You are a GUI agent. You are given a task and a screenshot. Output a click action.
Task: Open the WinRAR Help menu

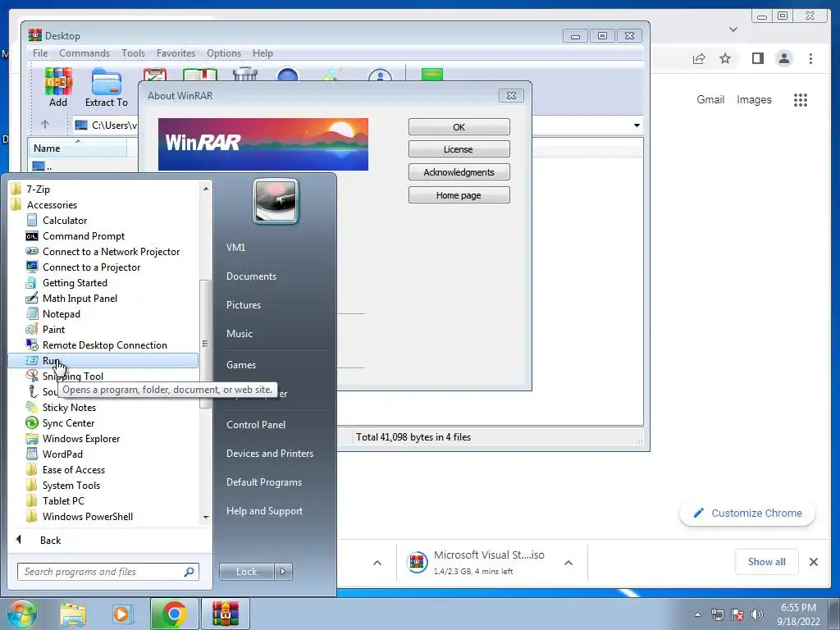262,53
